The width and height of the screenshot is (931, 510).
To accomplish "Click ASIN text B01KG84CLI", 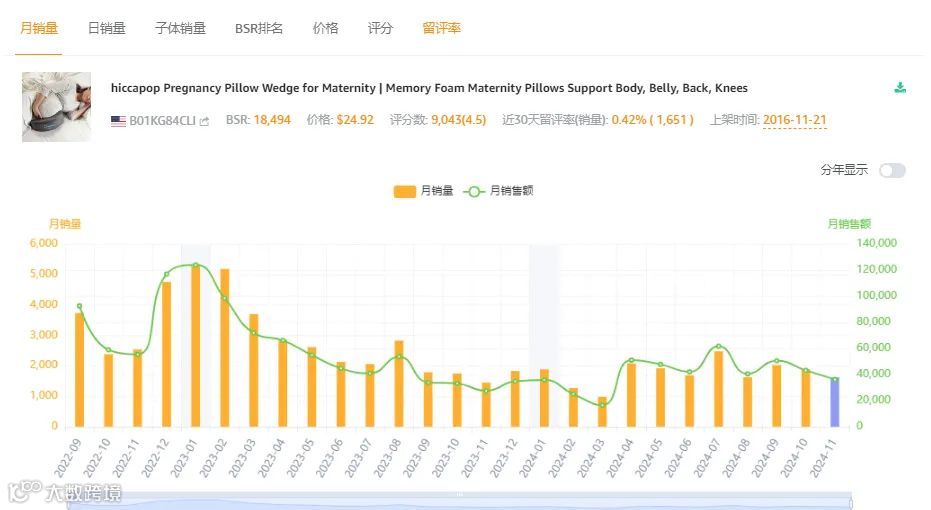I will coord(162,121).
